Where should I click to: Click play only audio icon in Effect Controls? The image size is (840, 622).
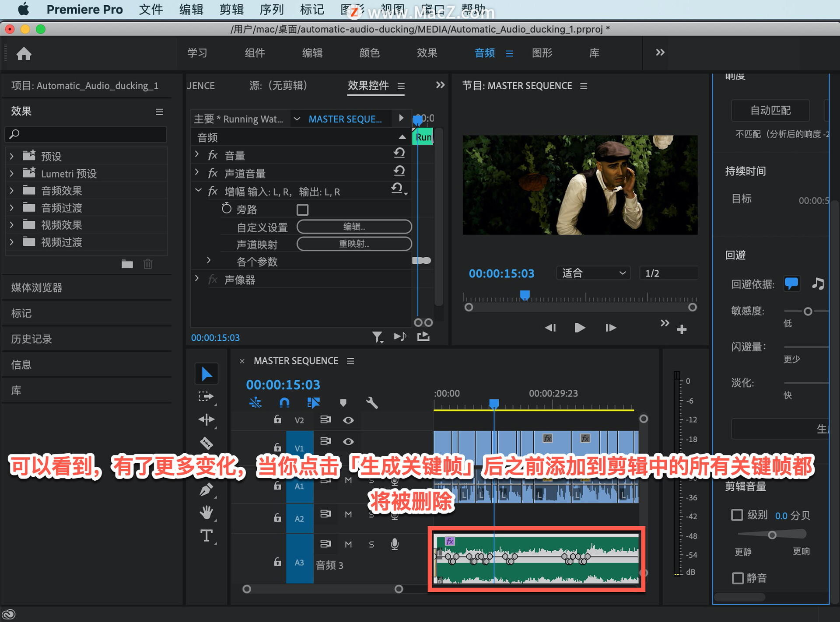[x=400, y=336]
